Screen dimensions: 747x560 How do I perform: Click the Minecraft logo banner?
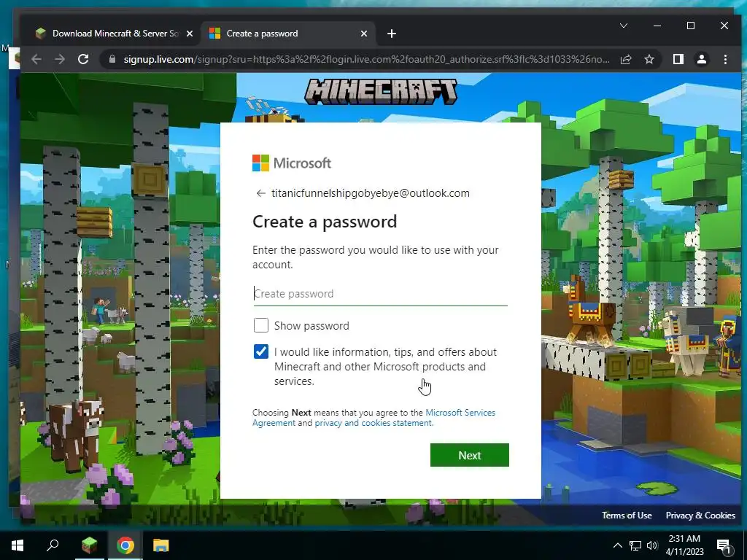tap(381, 91)
